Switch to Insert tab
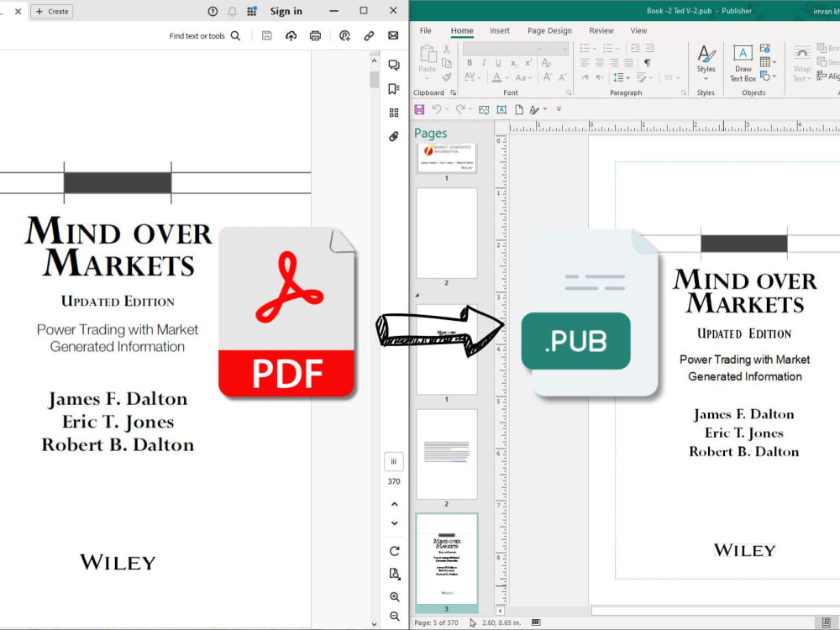840x630 pixels. [x=499, y=30]
